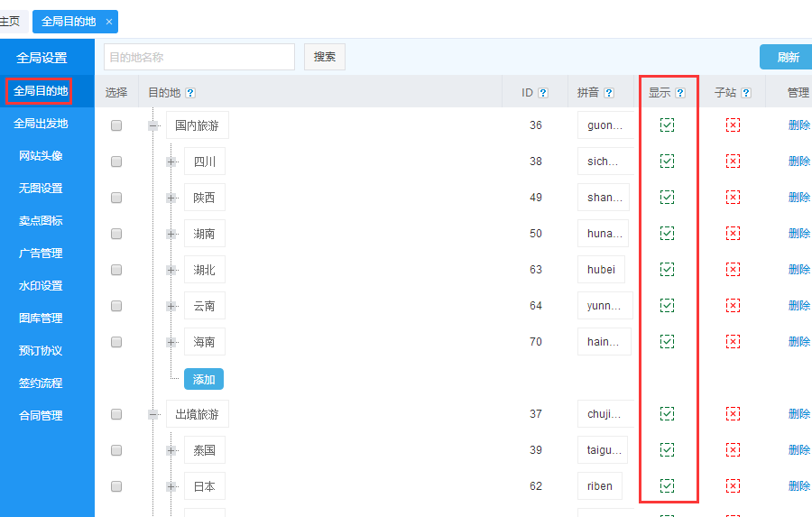This screenshot has height=517, width=812.
Task: Check the selection box for 泰国
Action: (116, 450)
